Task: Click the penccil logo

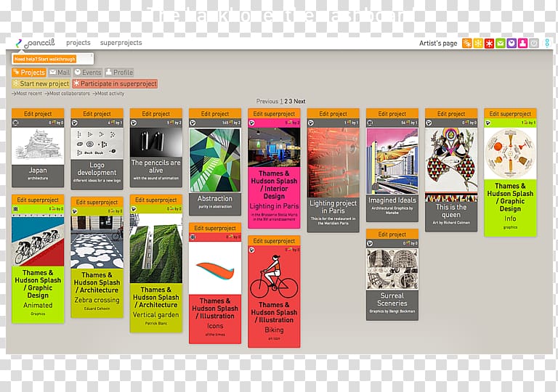Action: coord(35,43)
